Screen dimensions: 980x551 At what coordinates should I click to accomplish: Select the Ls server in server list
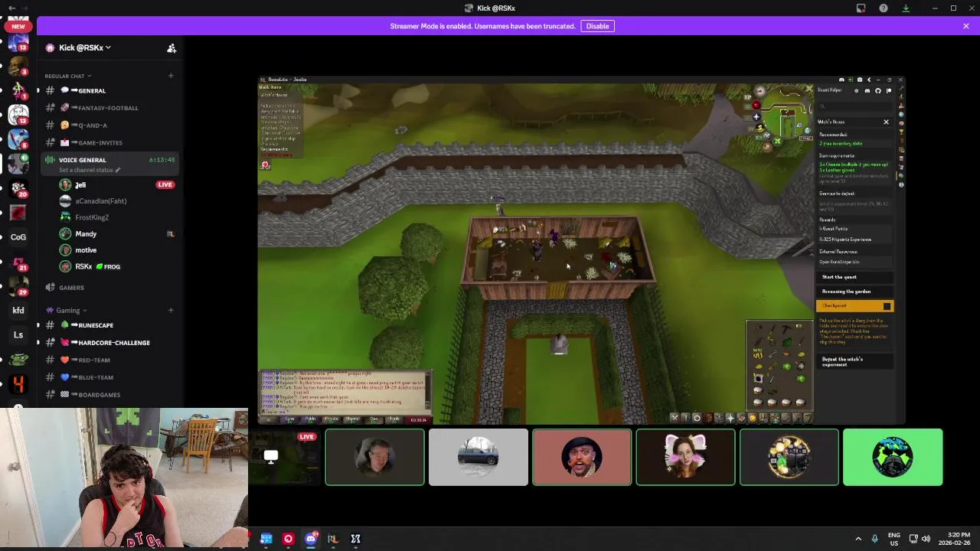[18, 335]
